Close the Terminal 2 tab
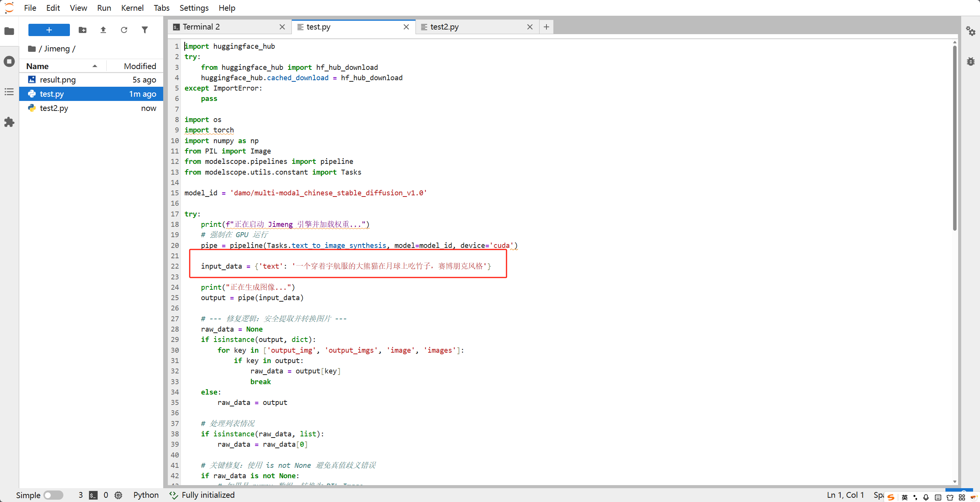The width and height of the screenshot is (980, 502). coord(282,27)
